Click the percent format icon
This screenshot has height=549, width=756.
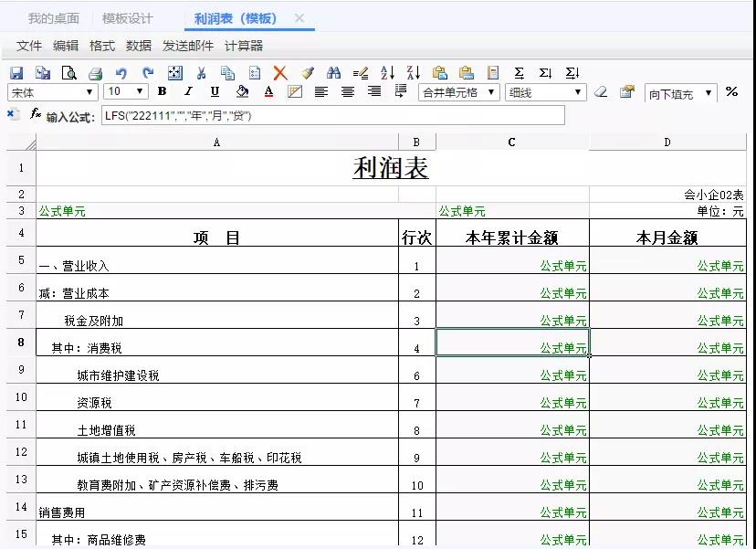click(x=731, y=91)
